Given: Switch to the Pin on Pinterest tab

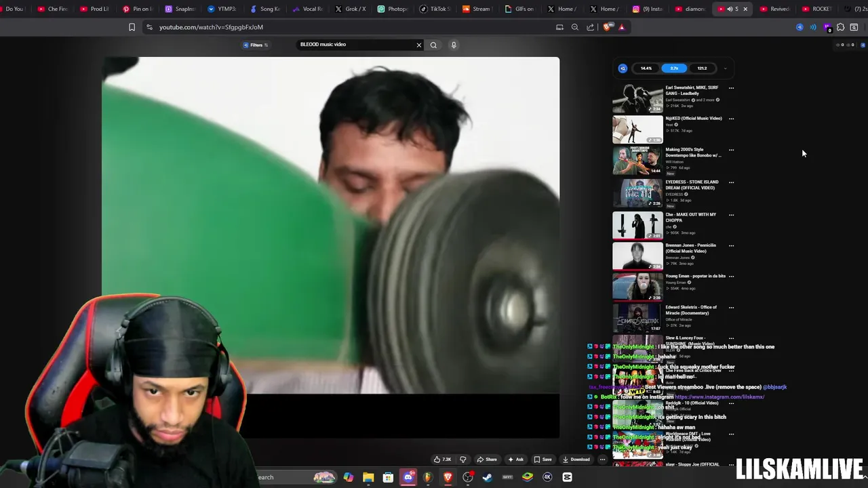Looking at the screenshot, I should (138, 9).
